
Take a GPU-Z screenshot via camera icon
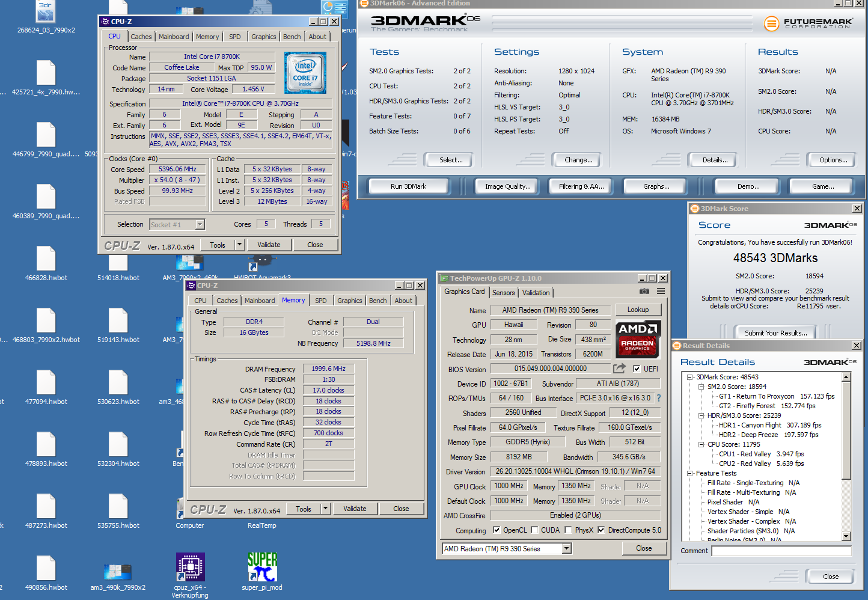(x=644, y=292)
